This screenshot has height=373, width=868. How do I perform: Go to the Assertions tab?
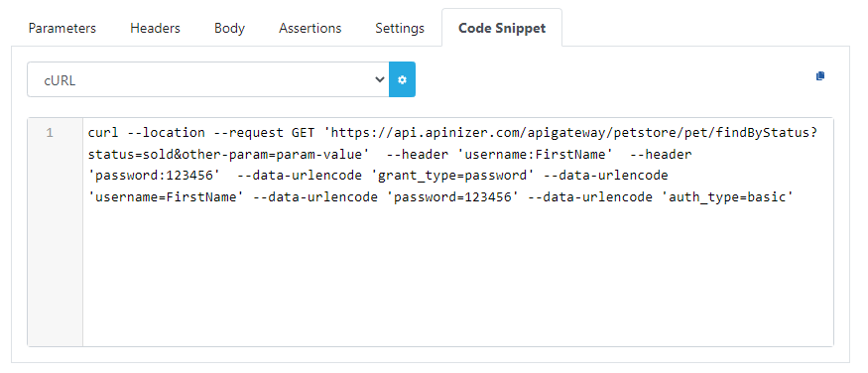[310, 28]
